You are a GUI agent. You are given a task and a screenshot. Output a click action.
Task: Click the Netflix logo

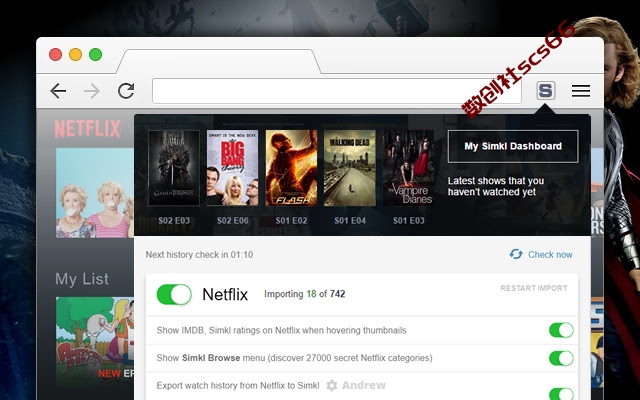click(87, 129)
